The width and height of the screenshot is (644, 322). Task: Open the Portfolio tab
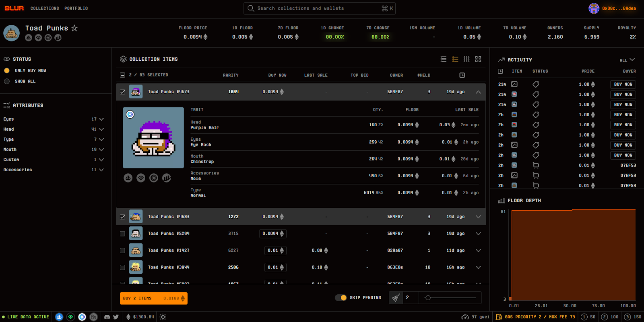coord(76,8)
